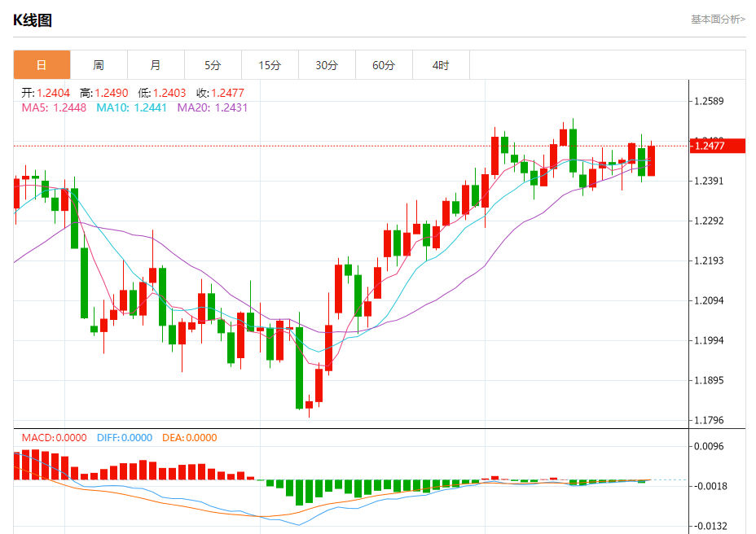Click the DIFF:0.0000 indicator label
The image size is (756, 534).
coord(125,438)
